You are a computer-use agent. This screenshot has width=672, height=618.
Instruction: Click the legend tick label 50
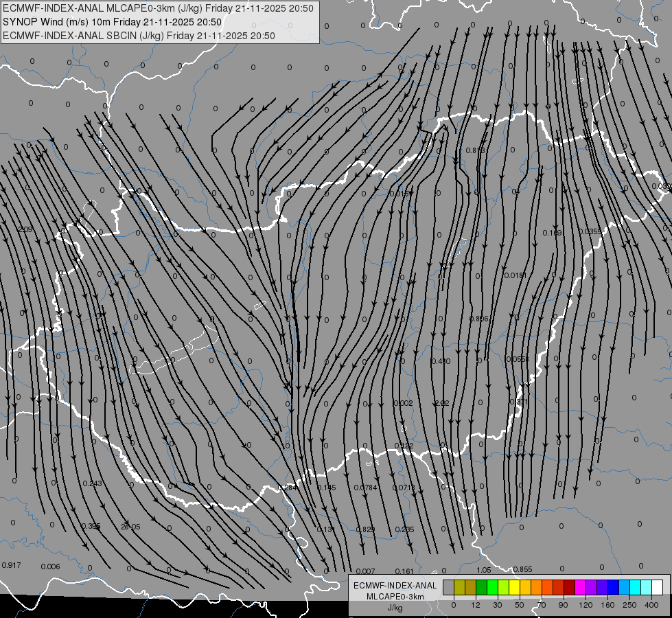pos(520,605)
